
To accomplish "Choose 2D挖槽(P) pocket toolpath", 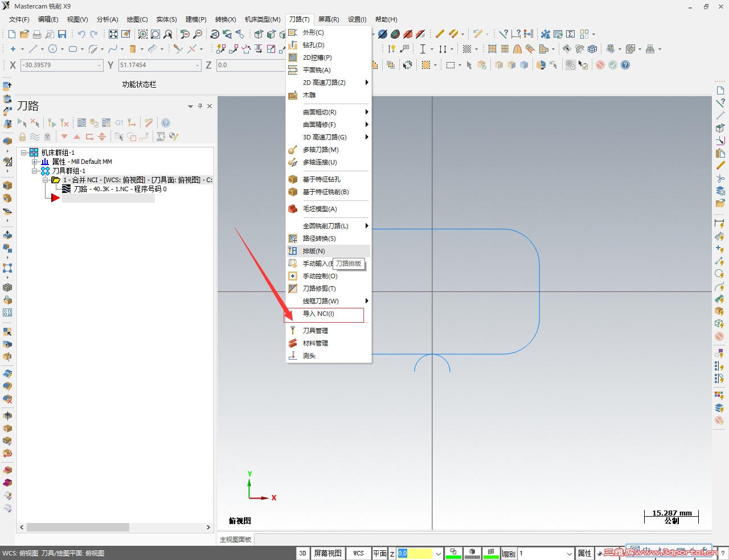I will [328, 57].
